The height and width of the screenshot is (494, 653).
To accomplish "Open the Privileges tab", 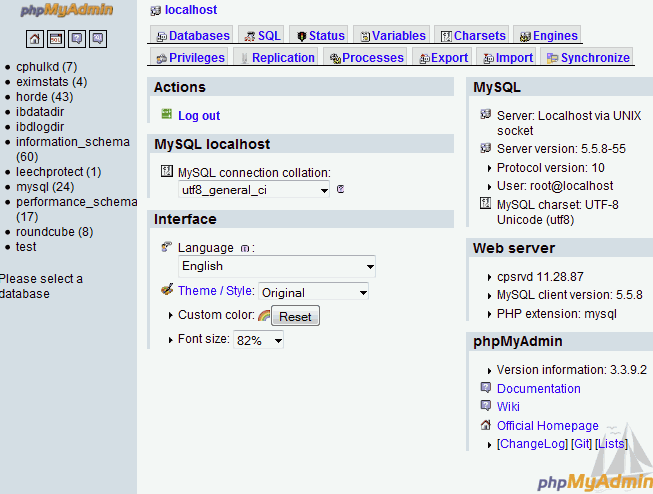I will 191,58.
